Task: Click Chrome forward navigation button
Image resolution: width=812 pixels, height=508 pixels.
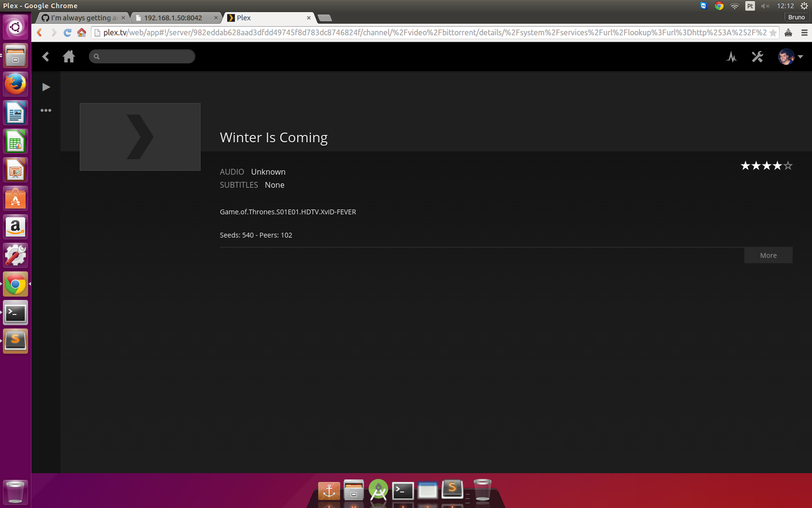Action: point(54,32)
